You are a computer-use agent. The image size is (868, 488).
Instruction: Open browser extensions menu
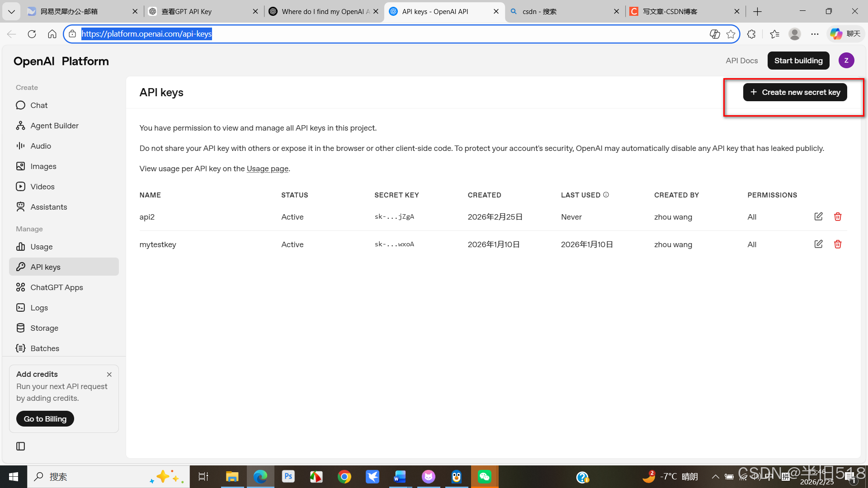click(751, 34)
